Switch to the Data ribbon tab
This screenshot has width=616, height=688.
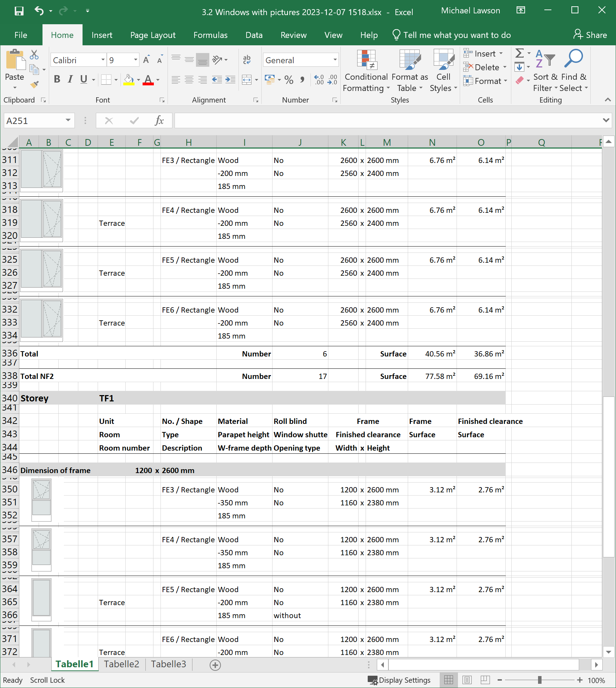pos(254,35)
